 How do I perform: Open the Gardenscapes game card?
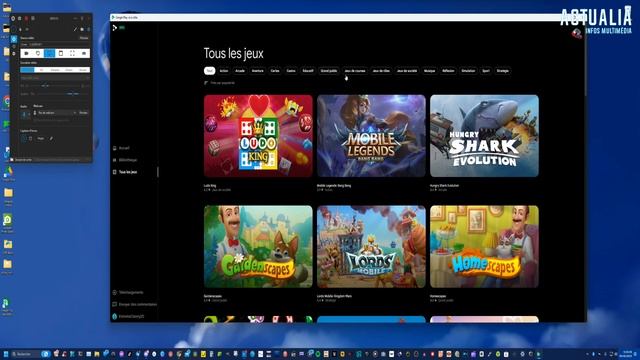pos(258,247)
